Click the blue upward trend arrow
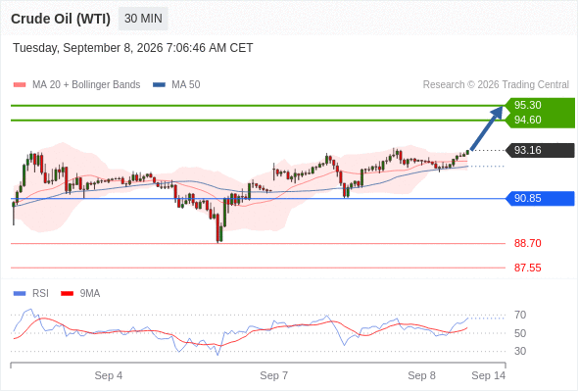 pyautogui.click(x=487, y=128)
